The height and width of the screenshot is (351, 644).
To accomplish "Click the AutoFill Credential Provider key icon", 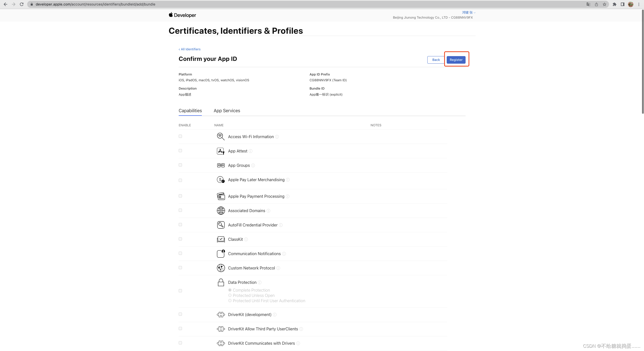I will (x=220, y=225).
